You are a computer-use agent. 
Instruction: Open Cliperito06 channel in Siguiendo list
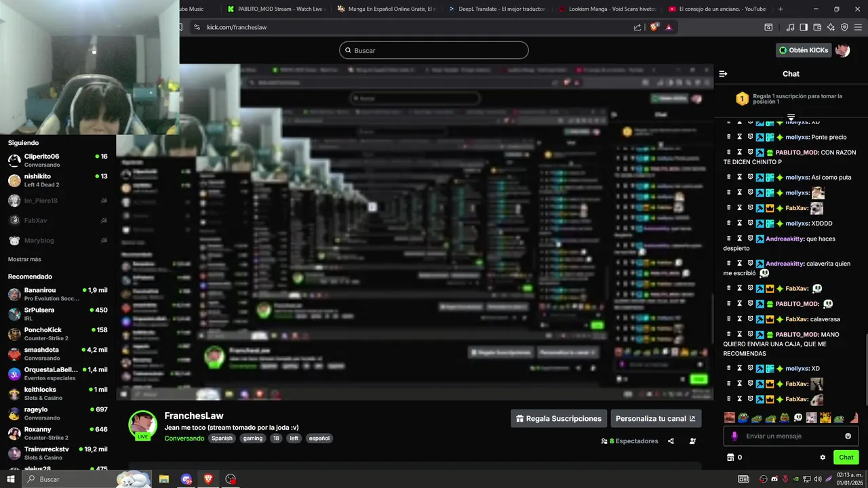click(58, 161)
